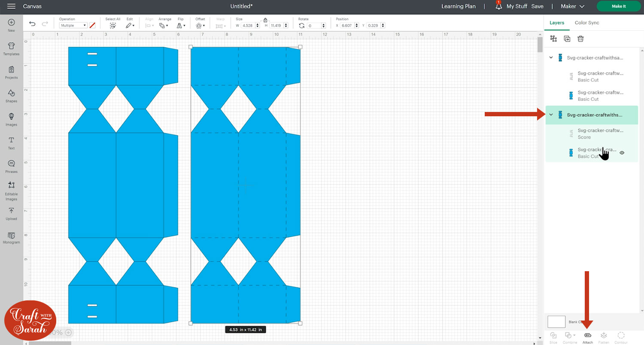Viewport: 644px width, 345px height.
Task: Click Save in the top bar
Action: pos(537,6)
